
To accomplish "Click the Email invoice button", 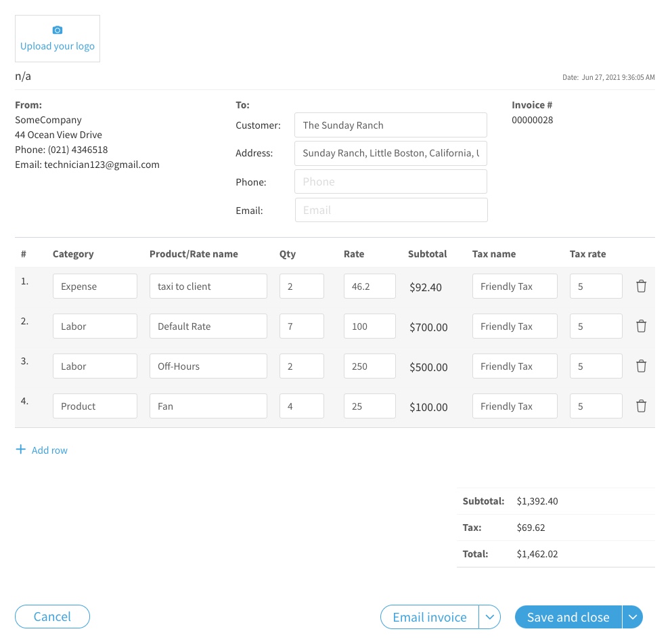I will pyautogui.click(x=429, y=617).
